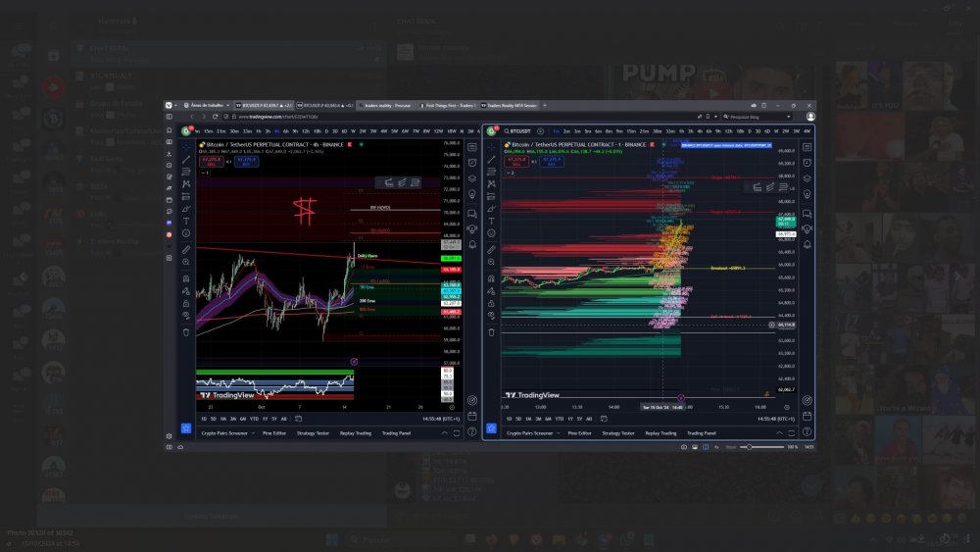Open the bookmark dropdown arrow in address bar
Image resolution: width=980 pixels, height=552 pixels.
pos(715,117)
